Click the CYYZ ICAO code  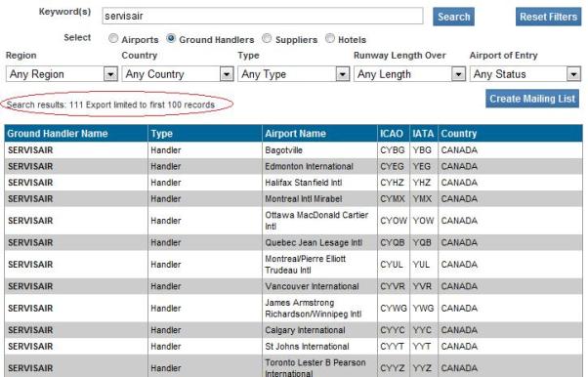tap(393, 368)
